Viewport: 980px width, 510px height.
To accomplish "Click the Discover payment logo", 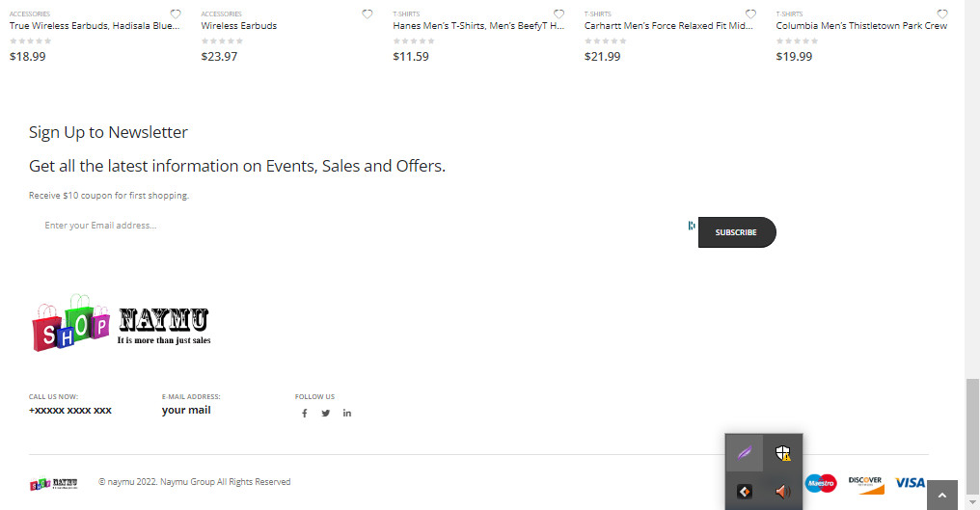I will pos(865,484).
